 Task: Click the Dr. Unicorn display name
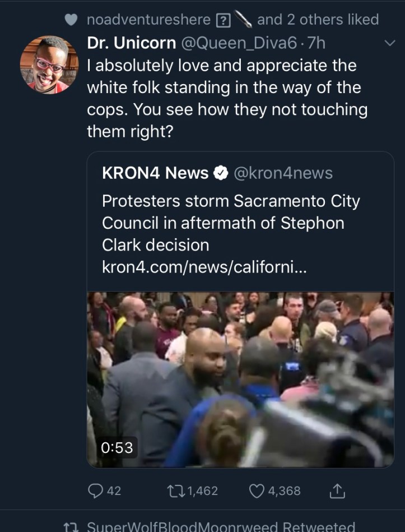(131, 43)
